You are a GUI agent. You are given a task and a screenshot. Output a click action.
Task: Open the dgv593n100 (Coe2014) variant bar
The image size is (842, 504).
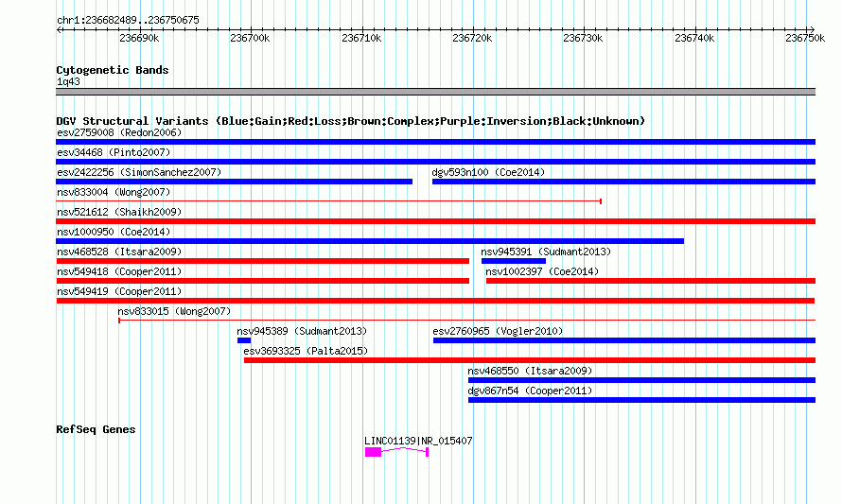624,182
